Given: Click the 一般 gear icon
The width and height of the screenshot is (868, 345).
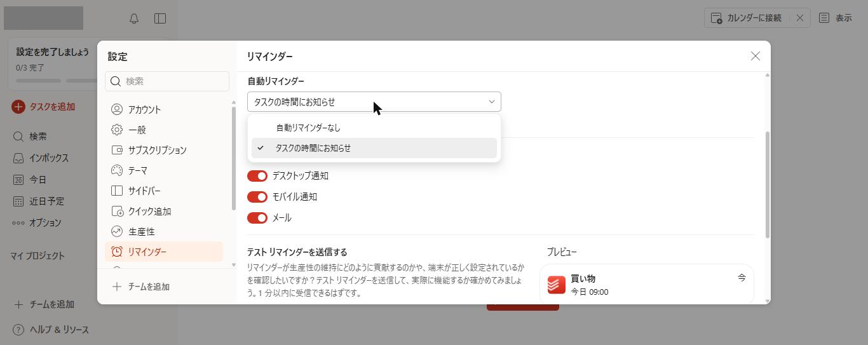Looking at the screenshot, I should click(117, 130).
